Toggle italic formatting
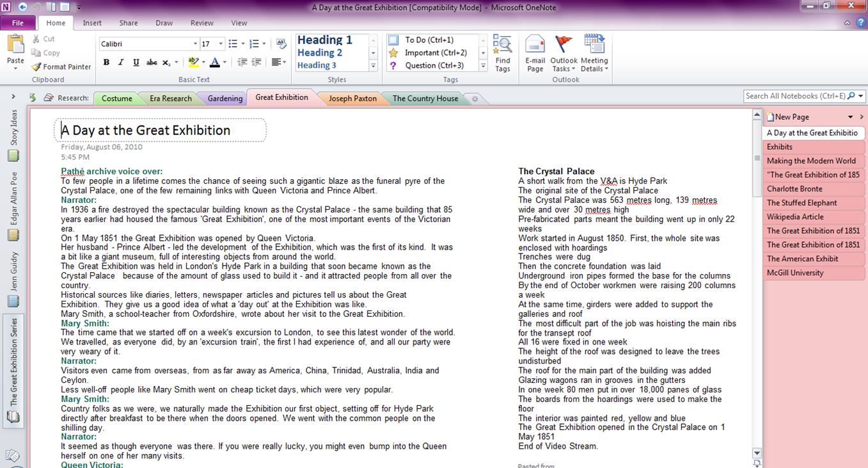This screenshot has height=468, width=868. (x=121, y=63)
